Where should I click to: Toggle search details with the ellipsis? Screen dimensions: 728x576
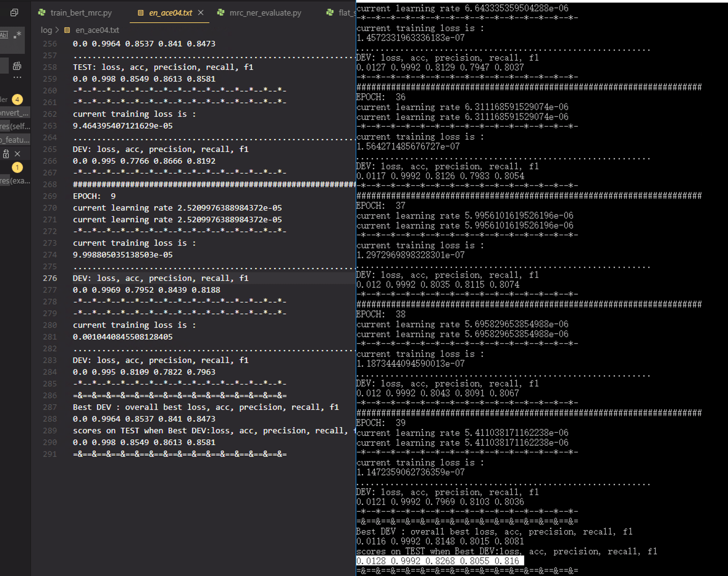click(x=17, y=77)
